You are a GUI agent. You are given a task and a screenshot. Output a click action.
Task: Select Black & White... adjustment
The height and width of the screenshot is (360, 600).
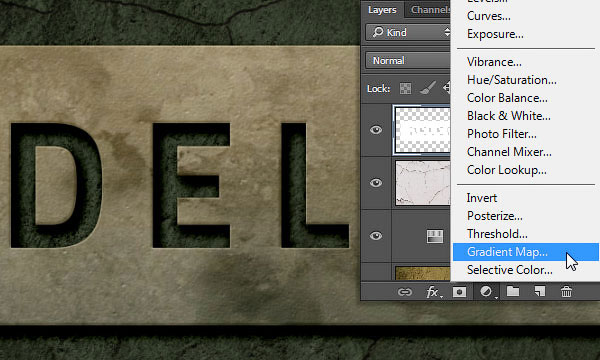(x=509, y=116)
